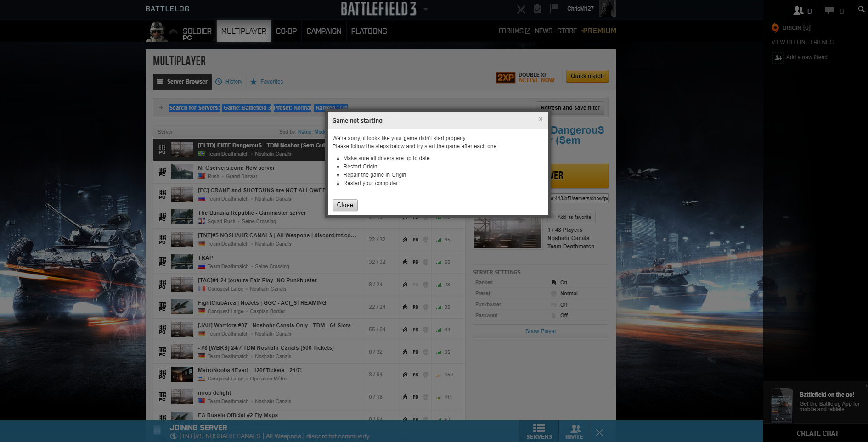Expand the Battlefield 3 game selector arrow
The image size is (868, 442).
[x=426, y=9]
